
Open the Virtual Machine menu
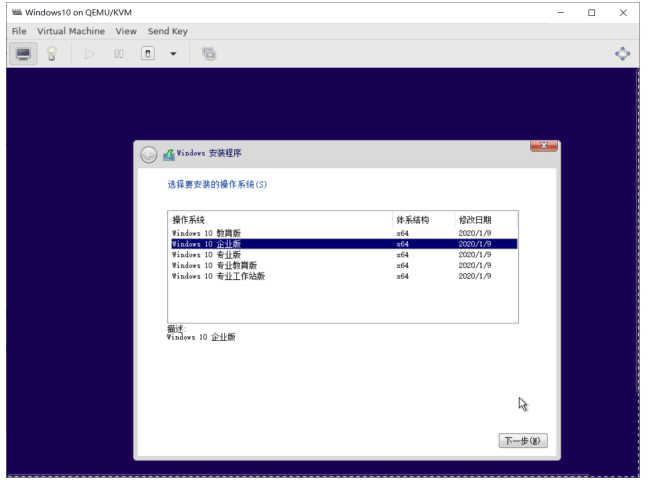[x=71, y=31]
